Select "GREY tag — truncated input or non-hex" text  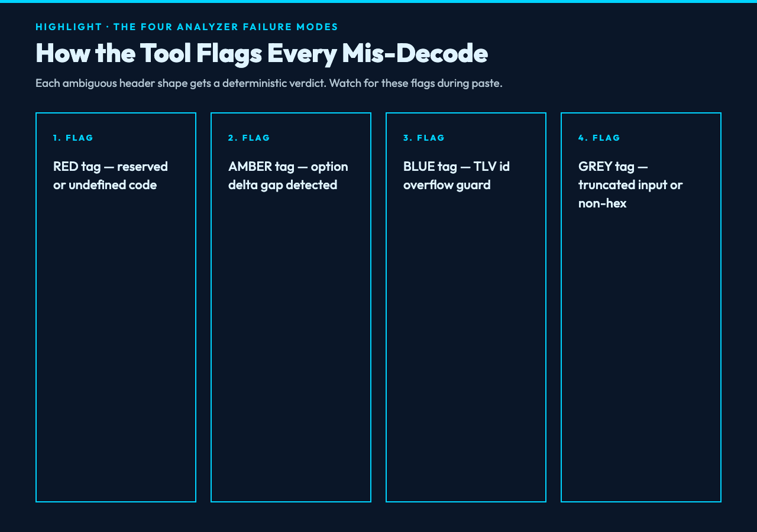(630, 184)
